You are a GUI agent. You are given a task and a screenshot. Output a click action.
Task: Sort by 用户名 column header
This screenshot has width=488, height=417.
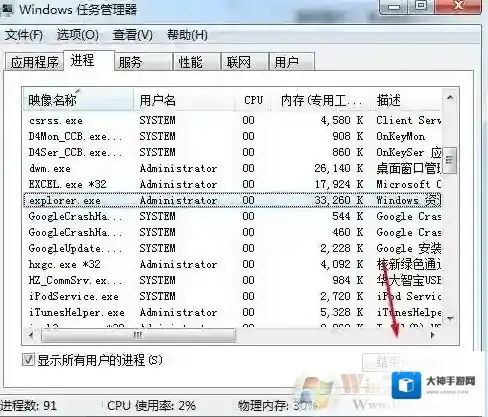(185, 100)
